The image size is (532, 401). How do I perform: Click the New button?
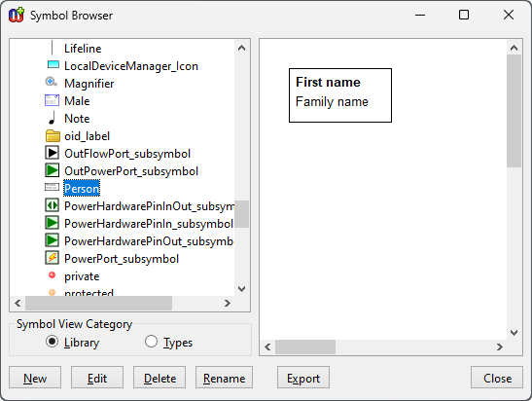point(35,378)
